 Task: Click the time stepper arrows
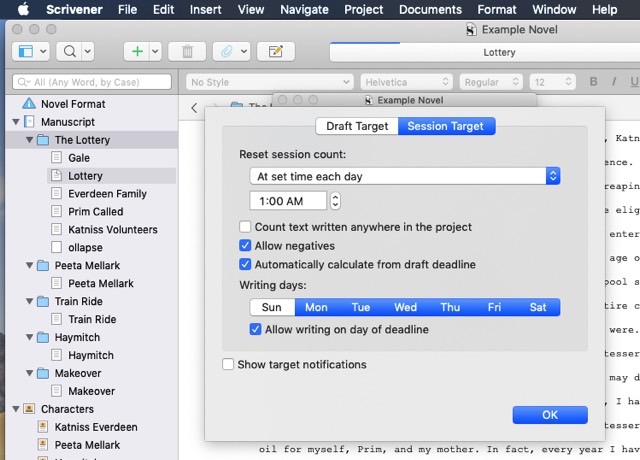pos(335,201)
